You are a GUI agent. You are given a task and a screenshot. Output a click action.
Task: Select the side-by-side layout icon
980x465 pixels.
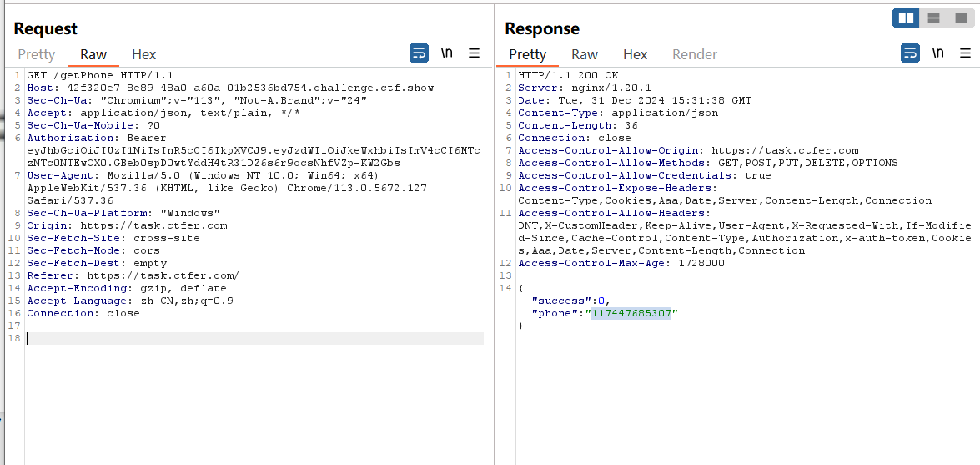coord(905,18)
